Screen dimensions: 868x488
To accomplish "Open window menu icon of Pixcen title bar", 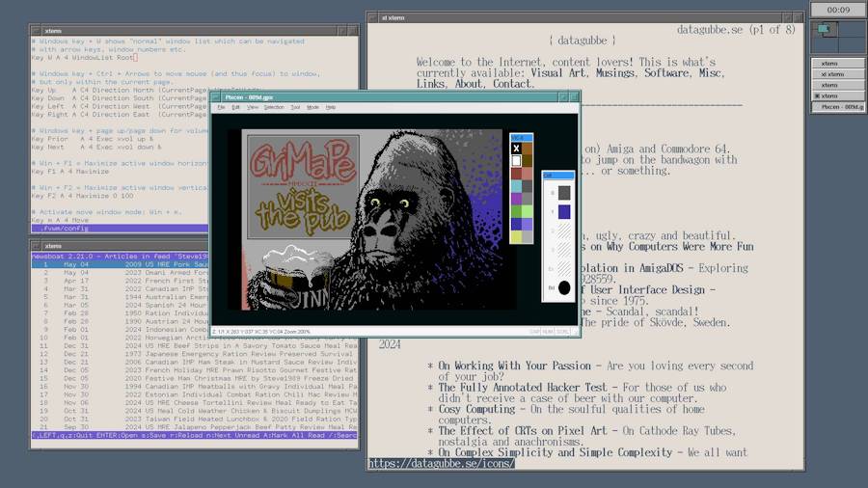I will (216, 96).
